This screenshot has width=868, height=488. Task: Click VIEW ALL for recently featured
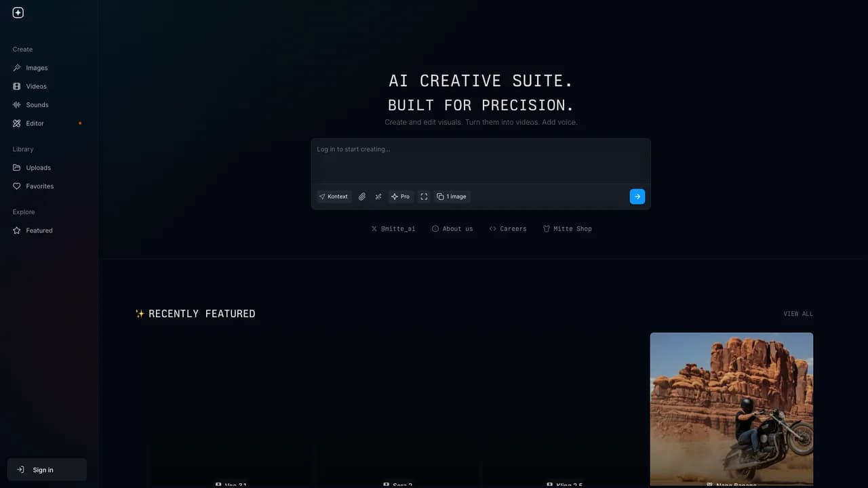[798, 314]
